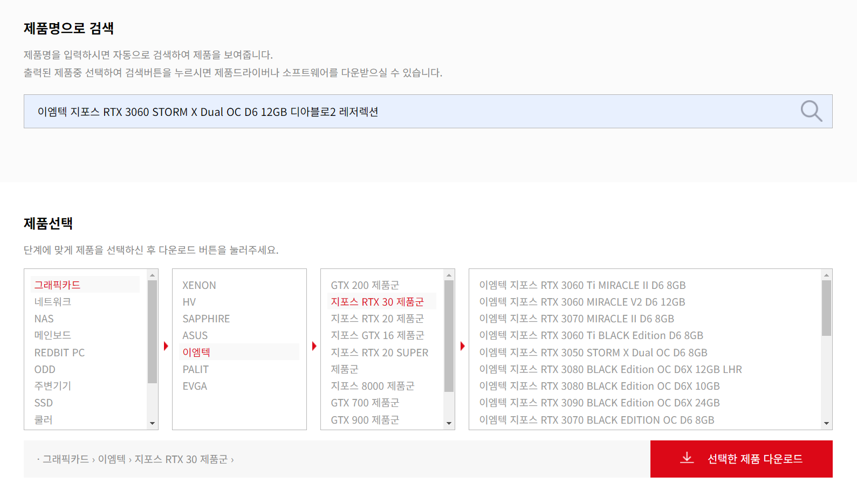Click category list scroll down arrow
The image size is (857, 504).
pyautogui.click(x=153, y=423)
